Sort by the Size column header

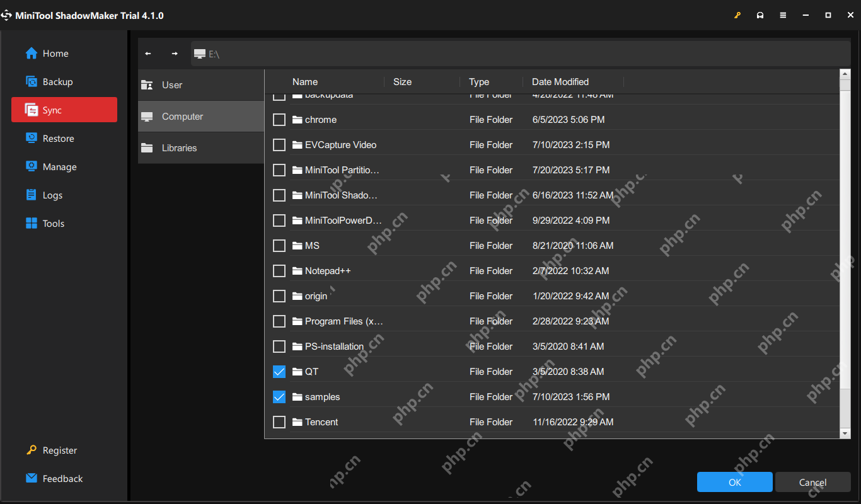(402, 82)
